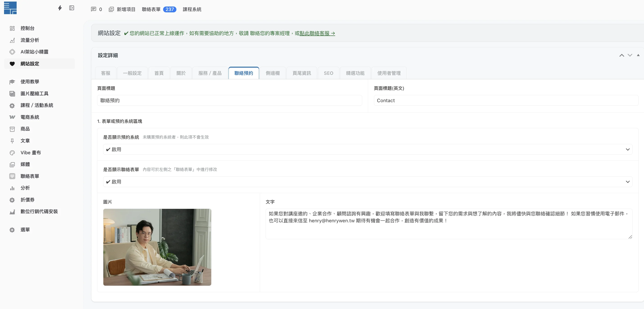644x309 pixels.
Task: Select the contact page image thumbnail
Action: click(x=157, y=247)
